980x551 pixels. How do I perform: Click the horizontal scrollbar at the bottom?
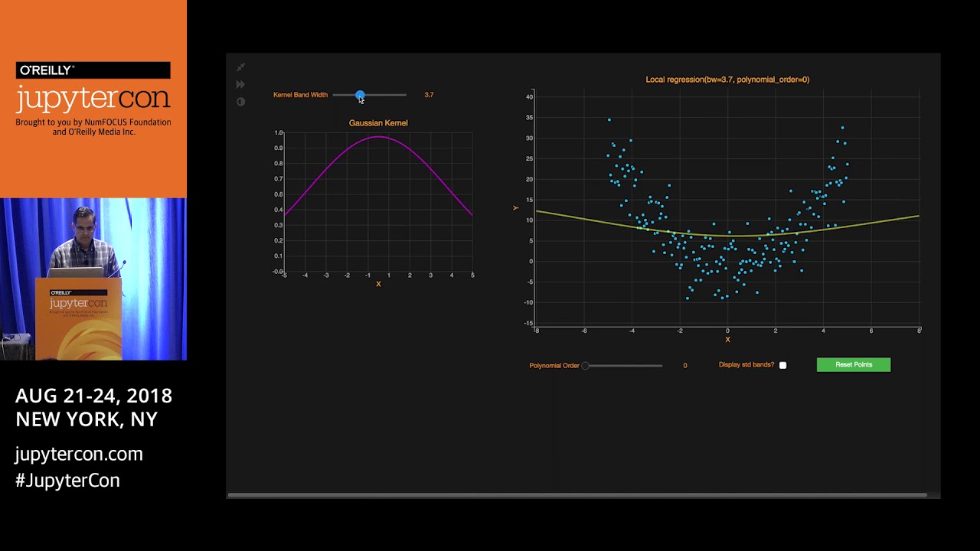[x=578, y=495]
